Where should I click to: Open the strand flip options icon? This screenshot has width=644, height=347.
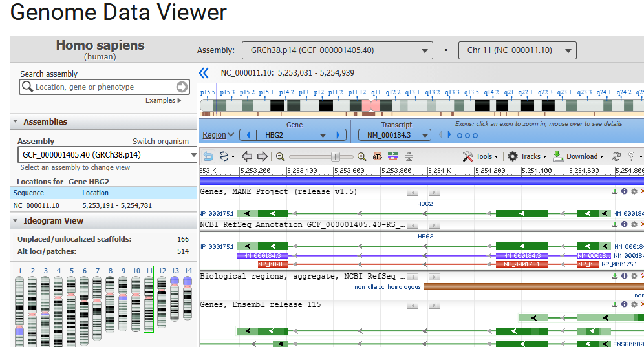pyautogui.click(x=226, y=156)
